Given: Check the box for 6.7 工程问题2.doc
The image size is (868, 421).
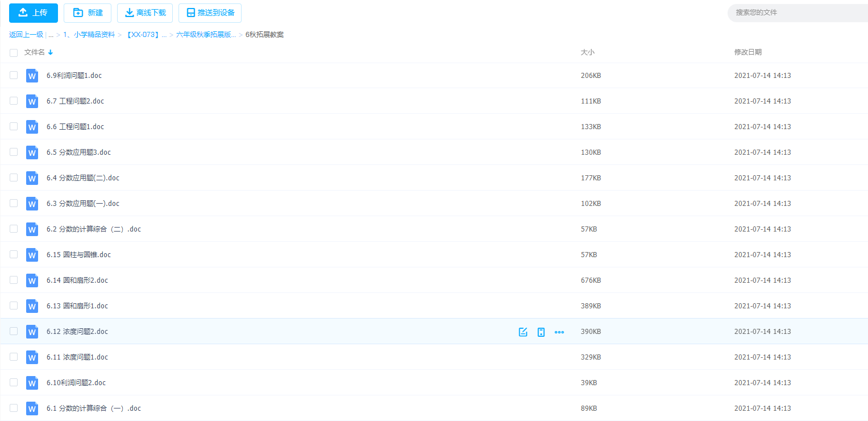Looking at the screenshot, I should click(x=14, y=101).
